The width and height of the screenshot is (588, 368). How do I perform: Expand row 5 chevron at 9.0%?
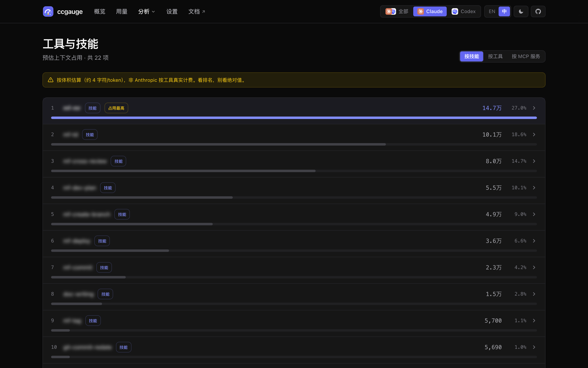[x=534, y=214]
